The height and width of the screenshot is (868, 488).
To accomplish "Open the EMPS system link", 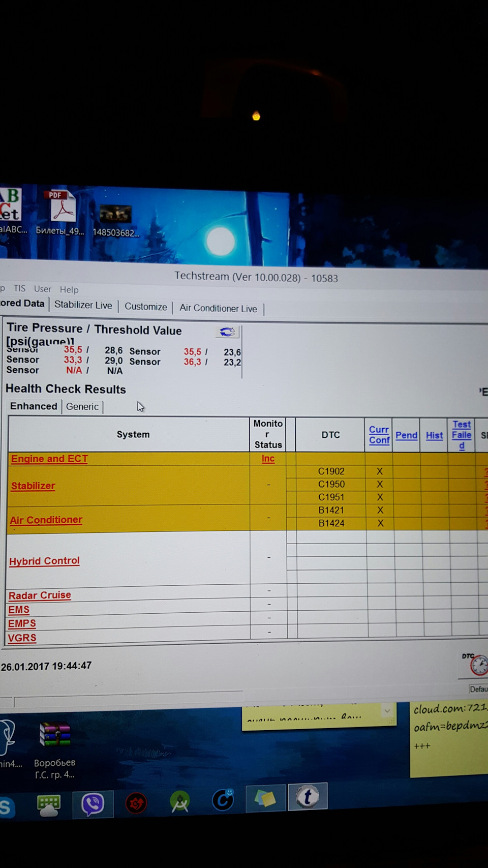I will tap(22, 623).
